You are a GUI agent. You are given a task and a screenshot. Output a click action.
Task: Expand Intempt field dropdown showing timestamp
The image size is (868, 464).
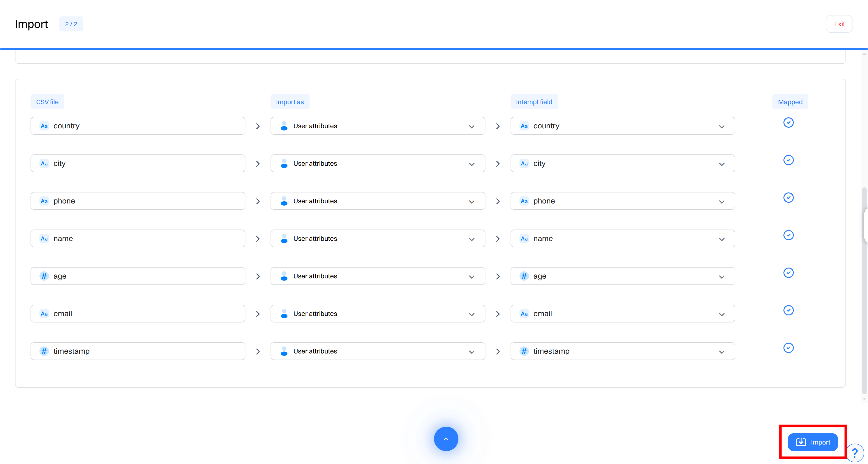pyautogui.click(x=623, y=351)
